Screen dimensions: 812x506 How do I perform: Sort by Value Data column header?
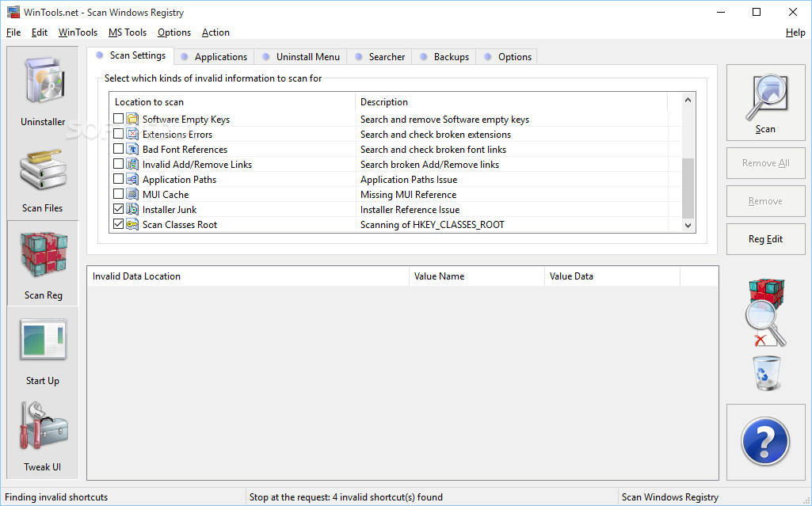pos(612,276)
